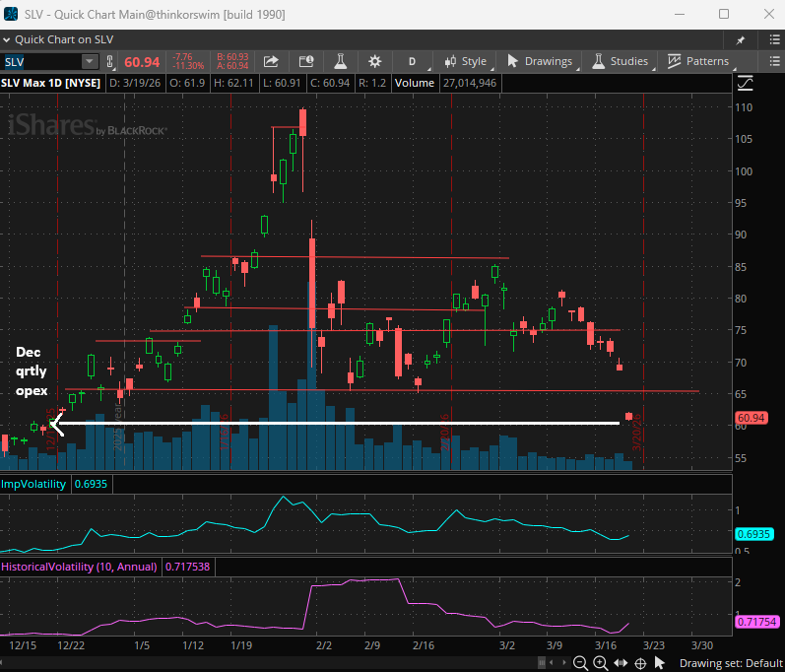Click the symbol link clip icon
Image resolution: width=785 pixels, height=672 pixels.
110,62
